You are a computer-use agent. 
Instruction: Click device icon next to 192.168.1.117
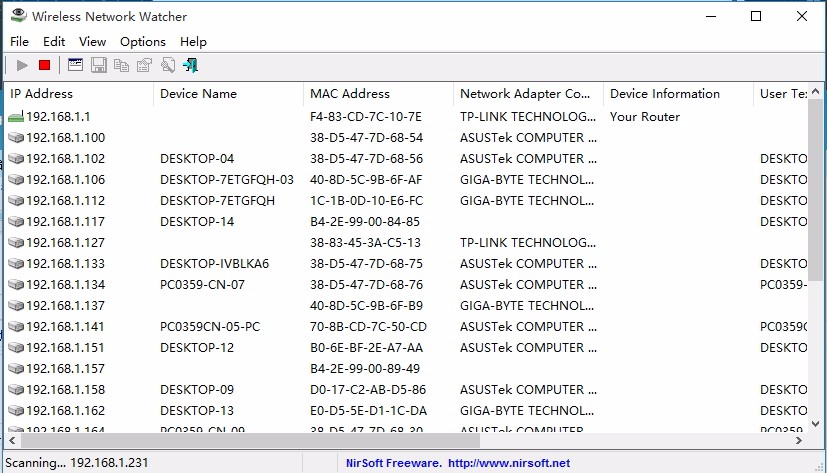pos(16,221)
